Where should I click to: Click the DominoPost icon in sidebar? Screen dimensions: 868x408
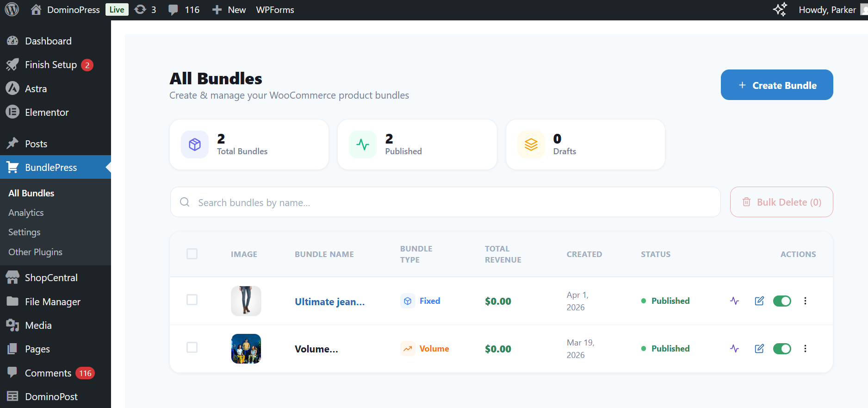tap(12, 396)
